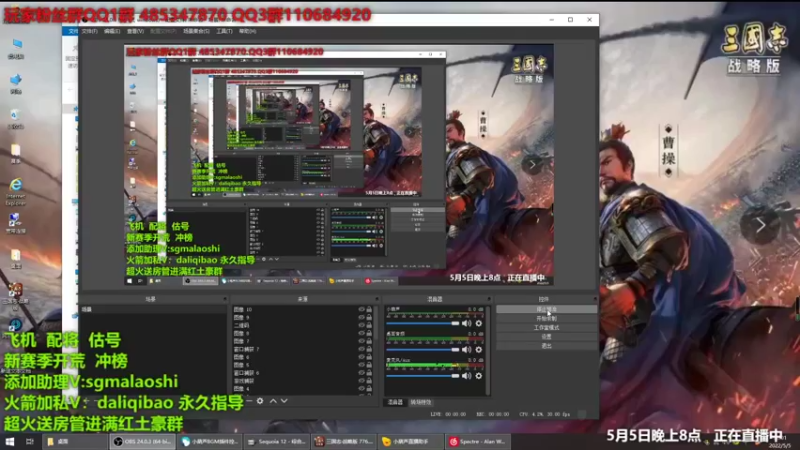Click the mixer panel scrollbar
800x450 pixels.
(489, 350)
